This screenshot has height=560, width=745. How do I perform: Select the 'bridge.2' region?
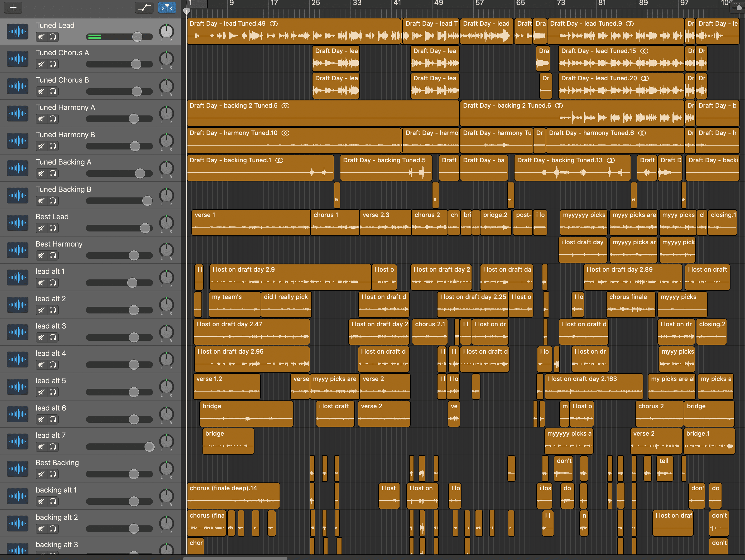(x=496, y=223)
